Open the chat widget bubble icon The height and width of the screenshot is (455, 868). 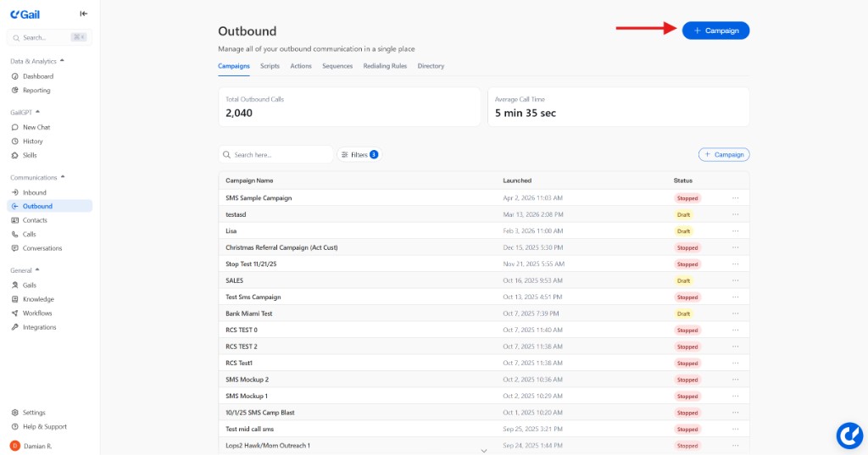coord(849,435)
